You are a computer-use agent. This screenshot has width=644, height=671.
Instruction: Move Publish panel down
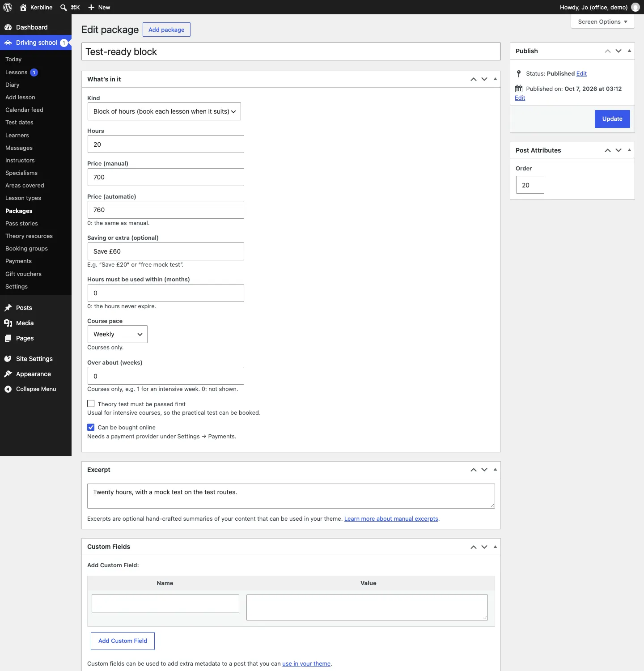[x=619, y=51]
